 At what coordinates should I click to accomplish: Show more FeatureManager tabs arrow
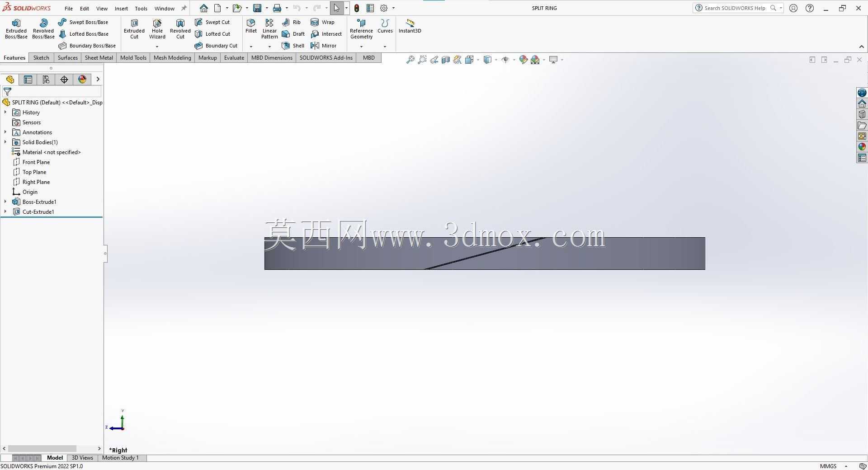point(98,80)
